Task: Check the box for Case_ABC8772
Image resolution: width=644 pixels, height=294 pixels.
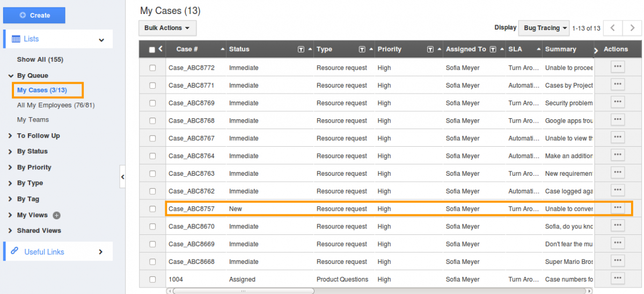Action: click(152, 68)
